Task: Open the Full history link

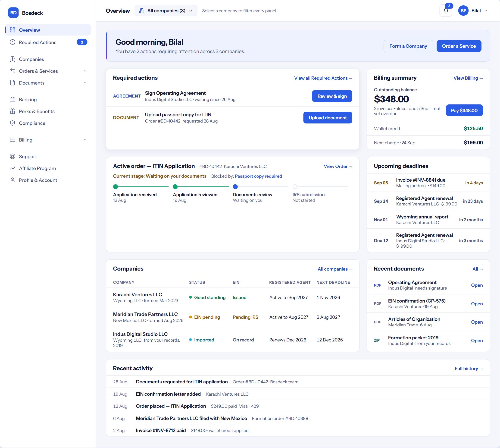Action: click(469, 369)
